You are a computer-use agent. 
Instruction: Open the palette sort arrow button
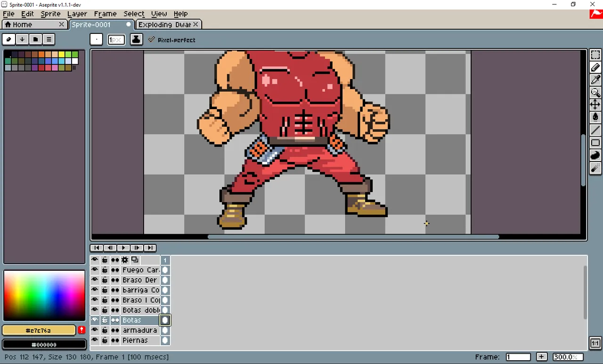pyautogui.click(x=22, y=39)
